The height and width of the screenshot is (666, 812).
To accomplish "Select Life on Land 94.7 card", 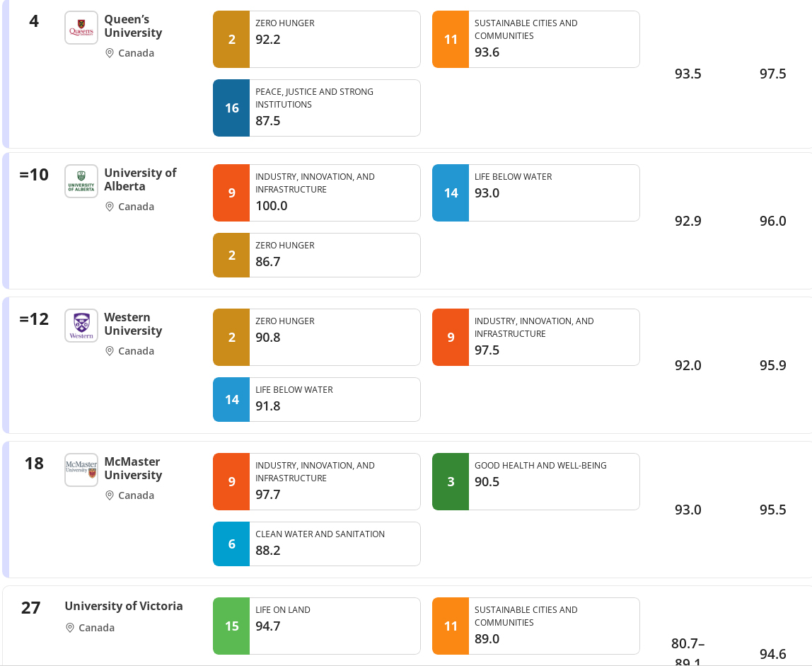I will pyautogui.click(x=316, y=626).
